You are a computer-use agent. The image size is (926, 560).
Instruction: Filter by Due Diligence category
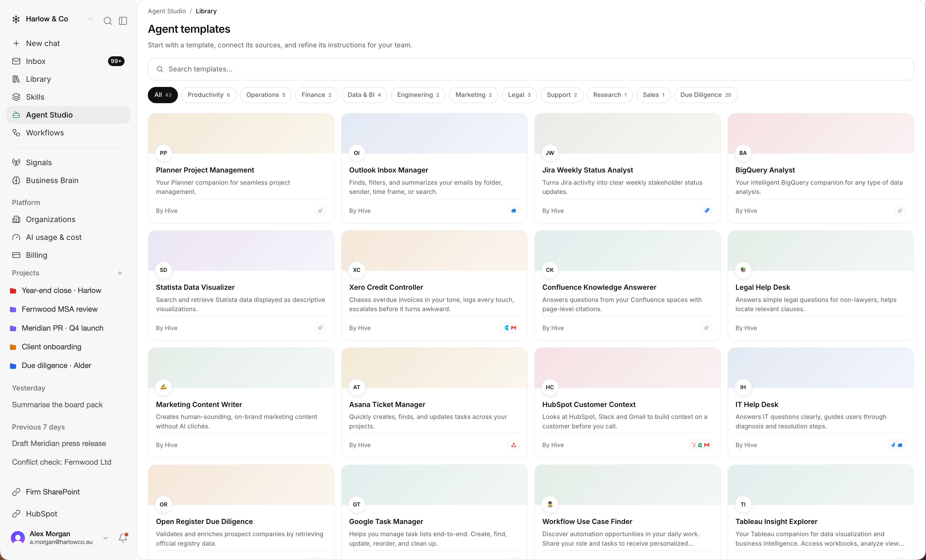705,95
